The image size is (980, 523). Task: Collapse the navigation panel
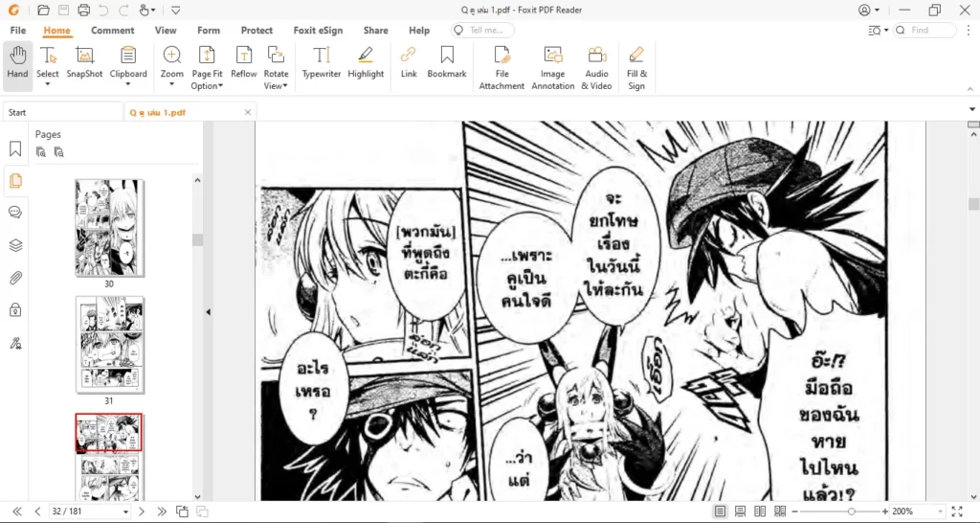coord(208,311)
